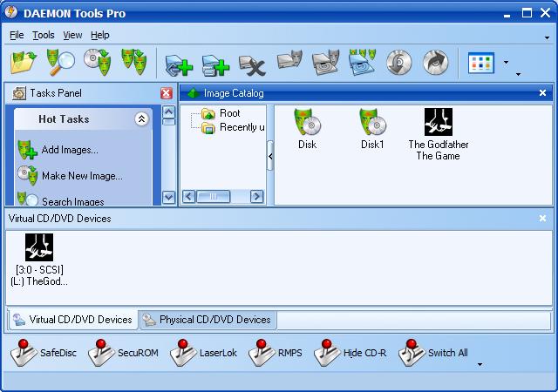Open the view mode dropdown arrow
Screen dimensions: 558x392
[506, 64]
